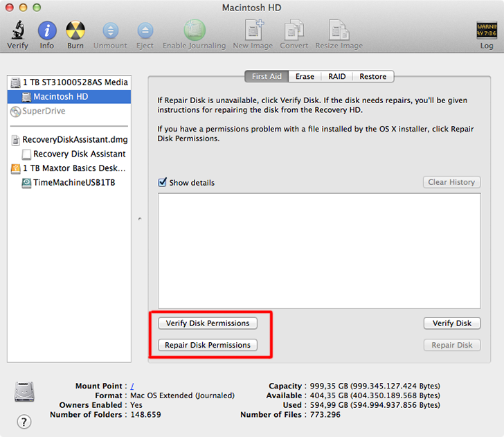Select Macintosh HD in the sidebar
Image resolution: width=504 pixels, height=437 pixels.
[69, 97]
